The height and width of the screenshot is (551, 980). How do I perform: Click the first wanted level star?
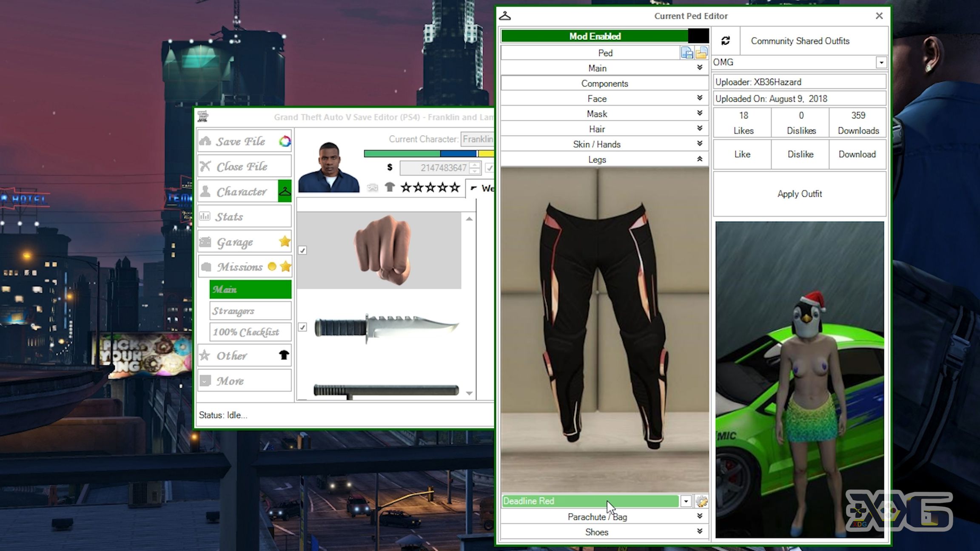(x=406, y=187)
